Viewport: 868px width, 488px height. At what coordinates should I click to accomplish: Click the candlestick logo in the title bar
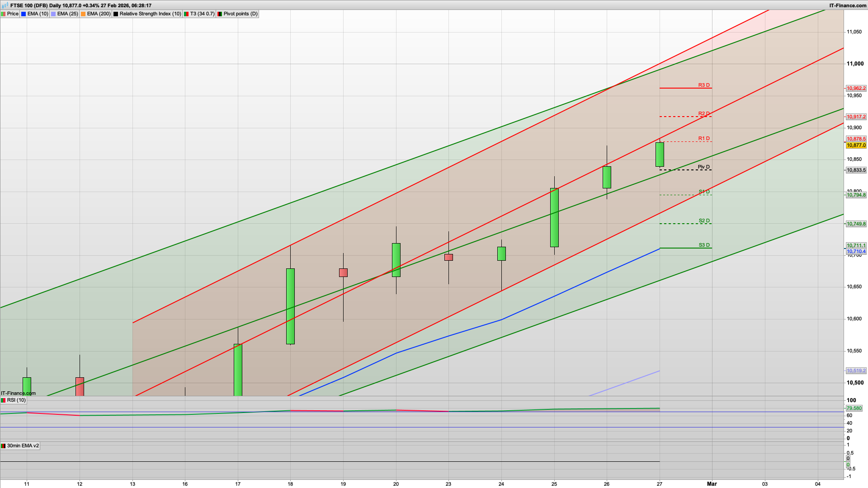click(x=5, y=5)
